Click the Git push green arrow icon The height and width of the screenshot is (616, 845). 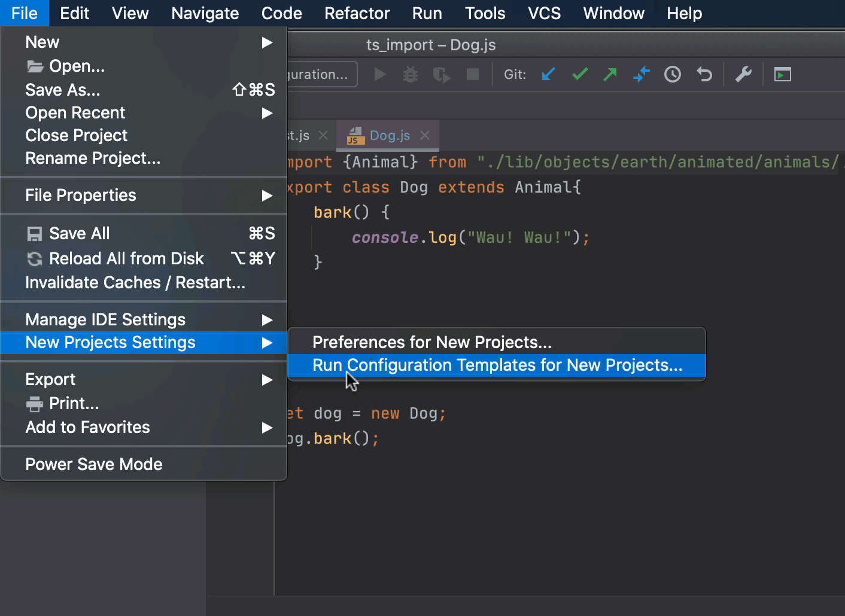pyautogui.click(x=610, y=74)
